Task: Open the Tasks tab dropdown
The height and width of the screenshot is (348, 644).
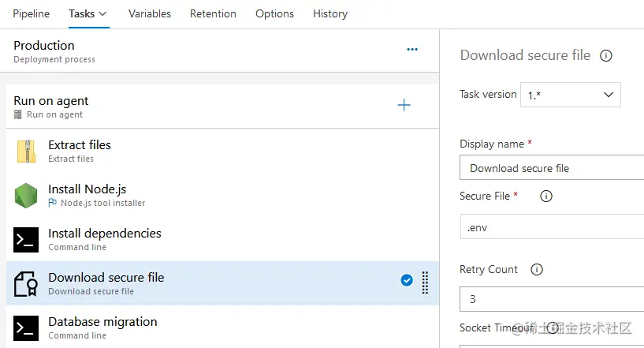Action: 88,13
